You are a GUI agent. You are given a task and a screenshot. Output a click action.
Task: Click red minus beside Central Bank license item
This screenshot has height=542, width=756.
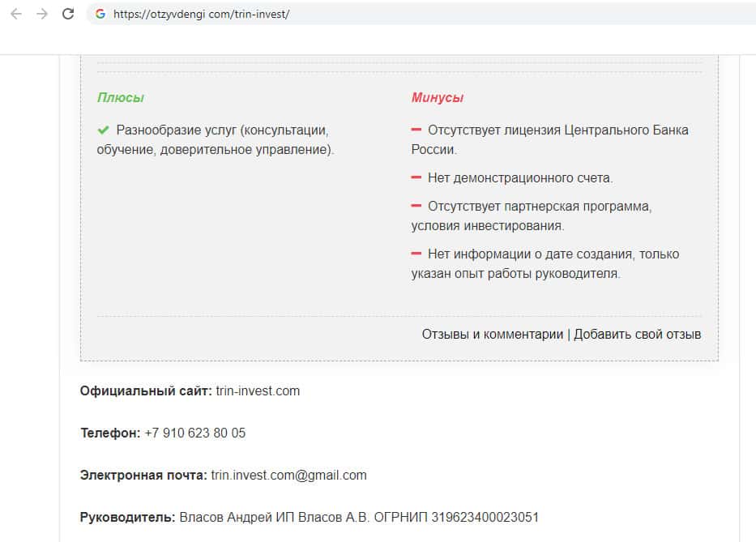coord(416,130)
